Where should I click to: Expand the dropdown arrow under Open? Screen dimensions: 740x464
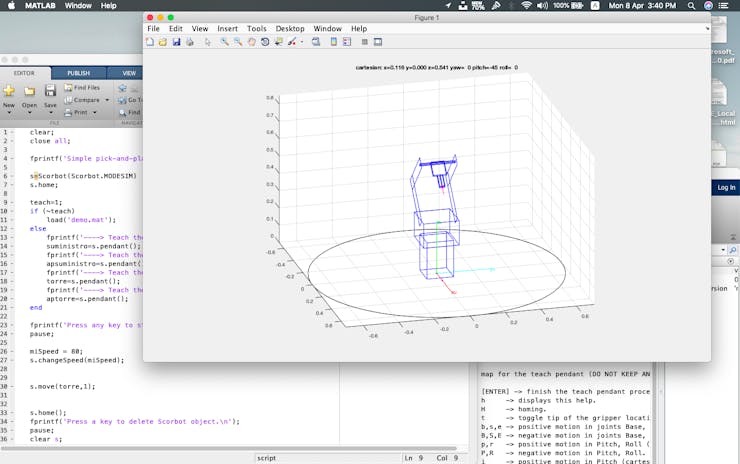[x=29, y=113]
